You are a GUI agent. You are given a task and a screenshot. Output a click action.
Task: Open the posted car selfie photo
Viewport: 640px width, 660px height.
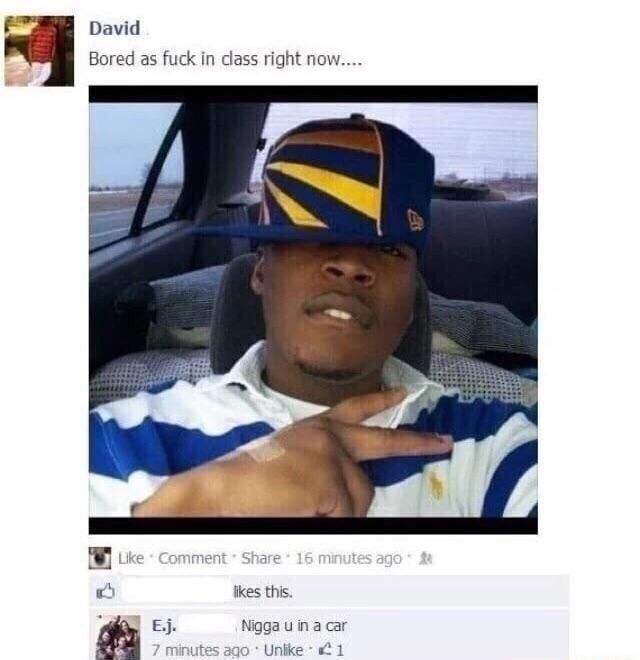point(313,310)
